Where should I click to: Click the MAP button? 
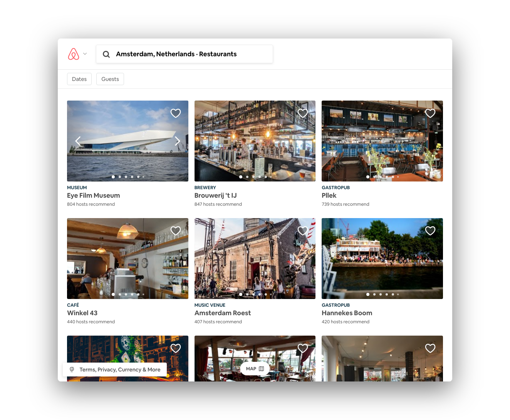click(255, 369)
